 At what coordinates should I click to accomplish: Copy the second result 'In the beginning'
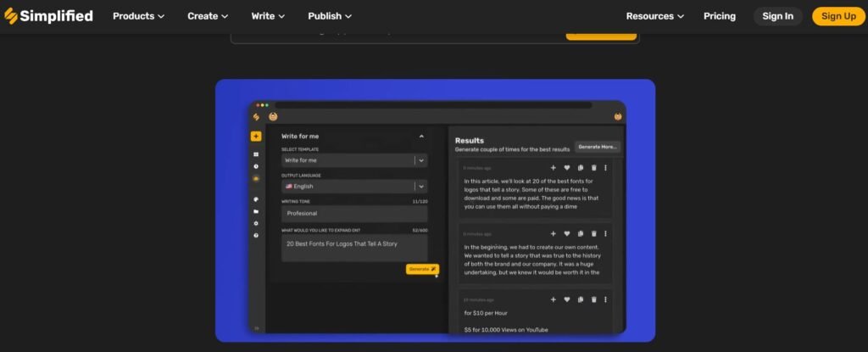point(580,233)
